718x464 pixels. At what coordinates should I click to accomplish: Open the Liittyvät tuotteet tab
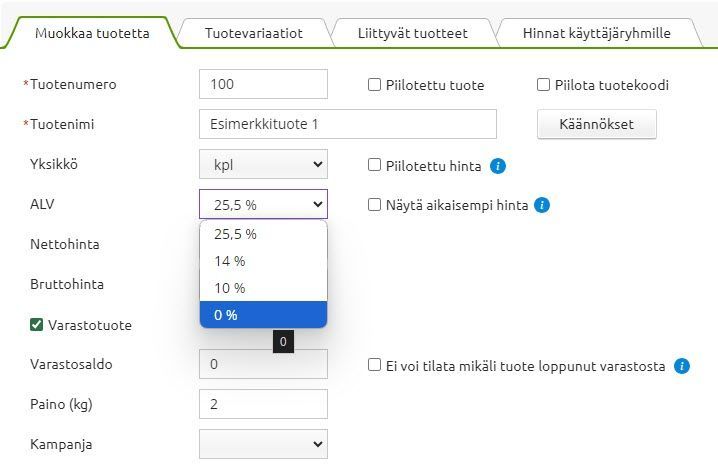(x=412, y=33)
